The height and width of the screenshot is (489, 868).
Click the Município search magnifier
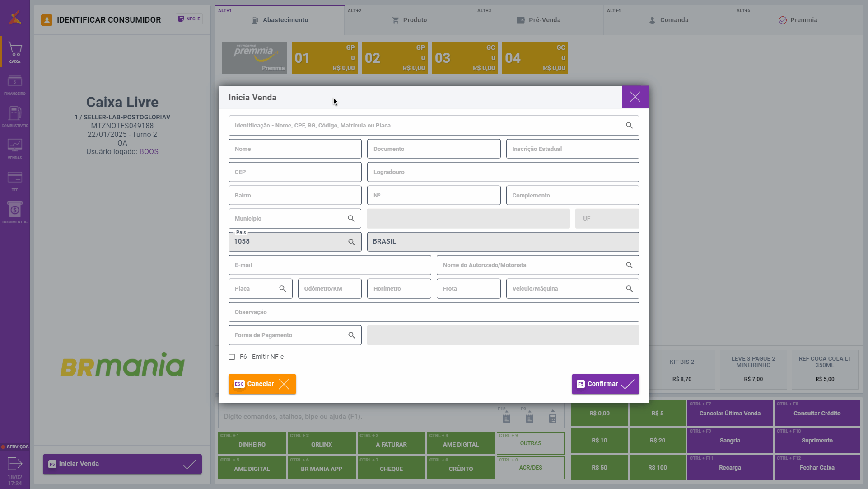pyautogui.click(x=351, y=219)
